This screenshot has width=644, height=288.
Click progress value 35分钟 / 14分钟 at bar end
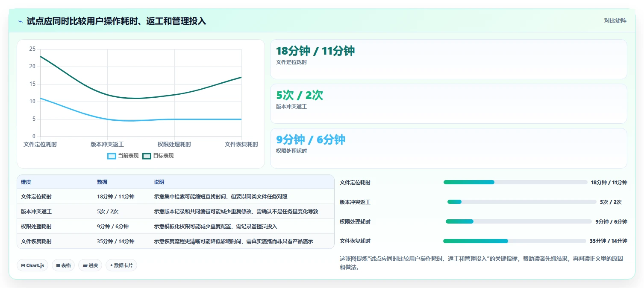(609, 241)
